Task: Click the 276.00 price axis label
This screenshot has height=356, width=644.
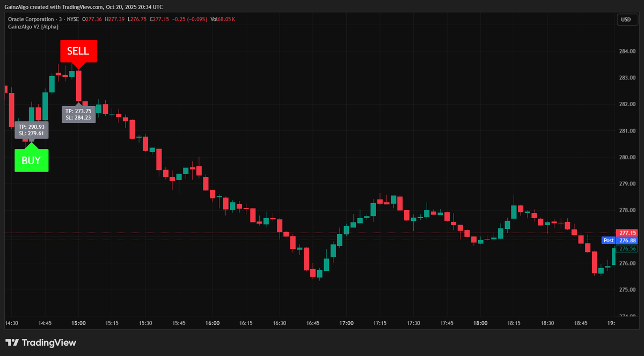Action: [x=627, y=263]
